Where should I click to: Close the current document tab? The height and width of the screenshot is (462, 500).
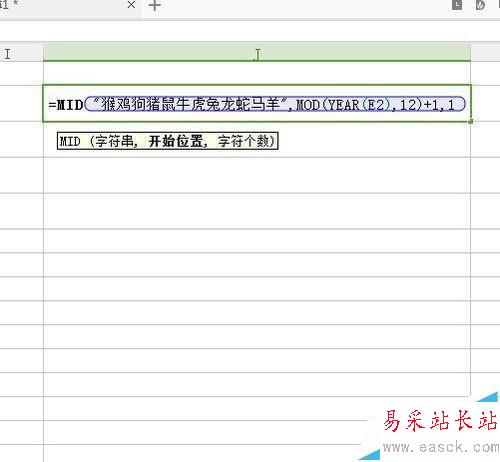point(131,5)
